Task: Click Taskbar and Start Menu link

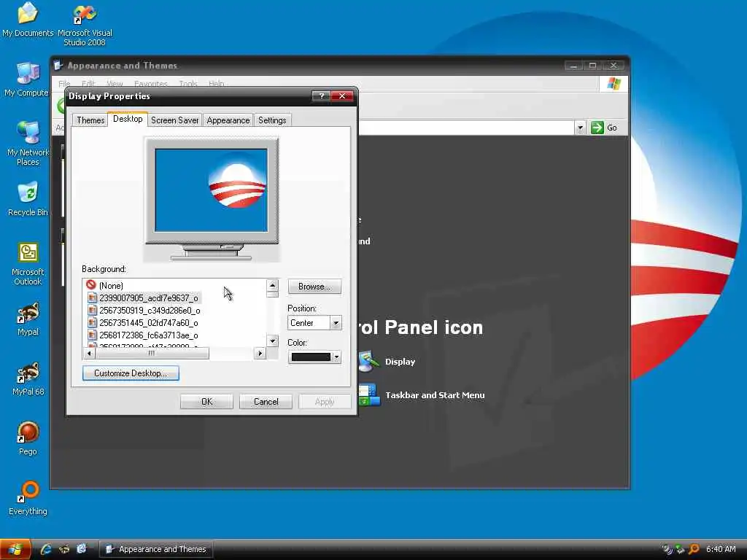Action: (x=435, y=394)
